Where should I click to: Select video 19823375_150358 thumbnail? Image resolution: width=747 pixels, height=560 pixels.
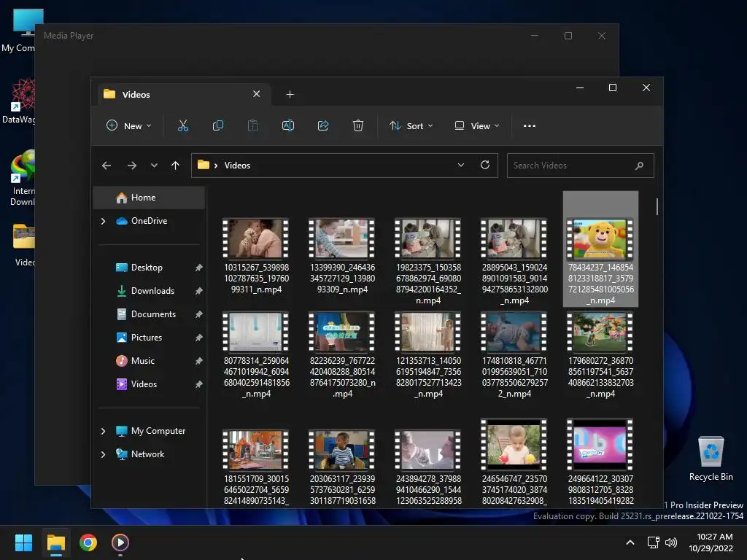click(428, 238)
